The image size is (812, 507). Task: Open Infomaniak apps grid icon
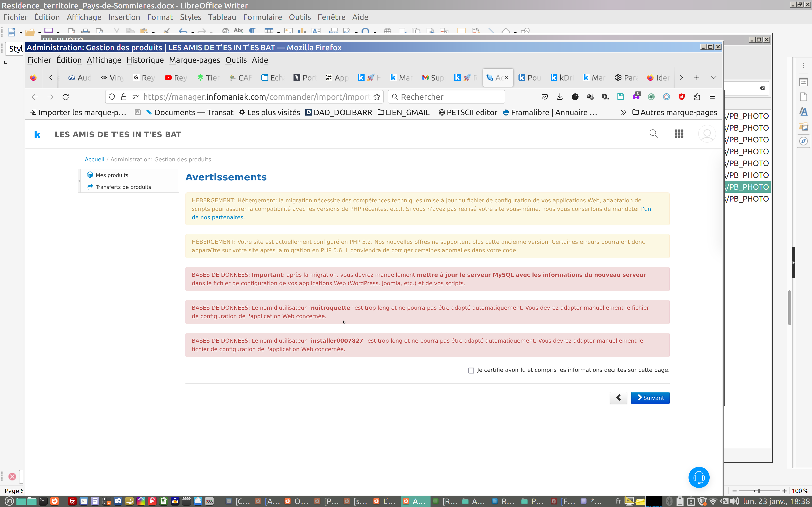(679, 134)
